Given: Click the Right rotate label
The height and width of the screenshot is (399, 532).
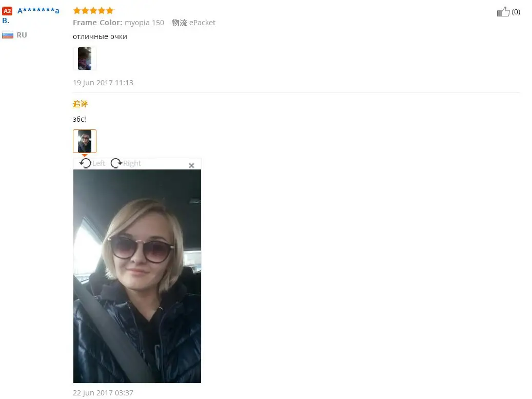Looking at the screenshot, I should click(132, 163).
